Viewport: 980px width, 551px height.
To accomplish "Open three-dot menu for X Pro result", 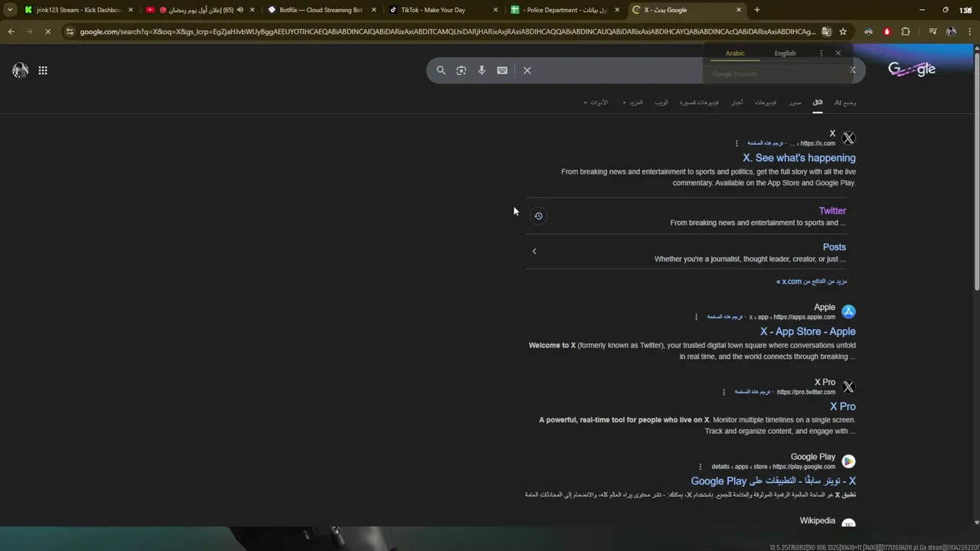I will coord(724,392).
